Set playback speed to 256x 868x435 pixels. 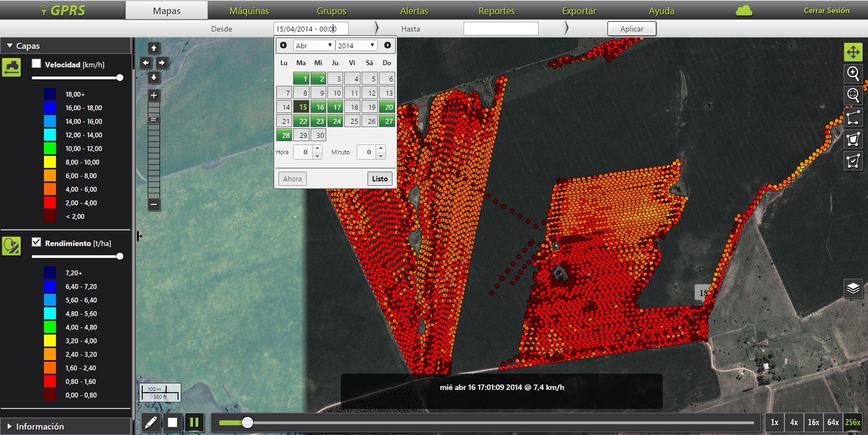coord(852,422)
